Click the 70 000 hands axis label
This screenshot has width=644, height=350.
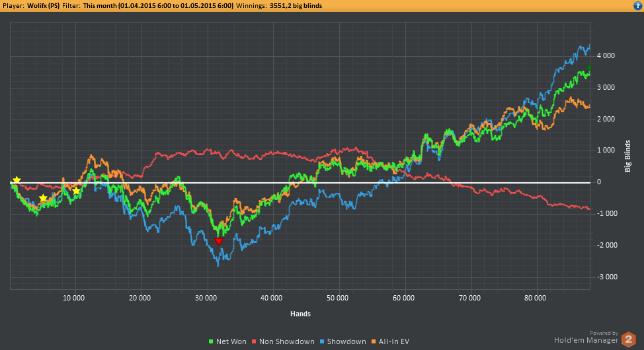click(469, 298)
